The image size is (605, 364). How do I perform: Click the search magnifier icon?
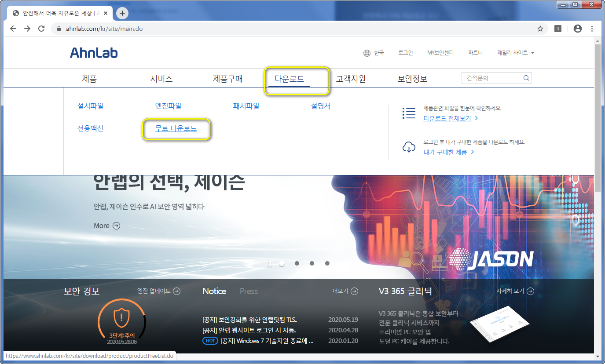(x=526, y=78)
